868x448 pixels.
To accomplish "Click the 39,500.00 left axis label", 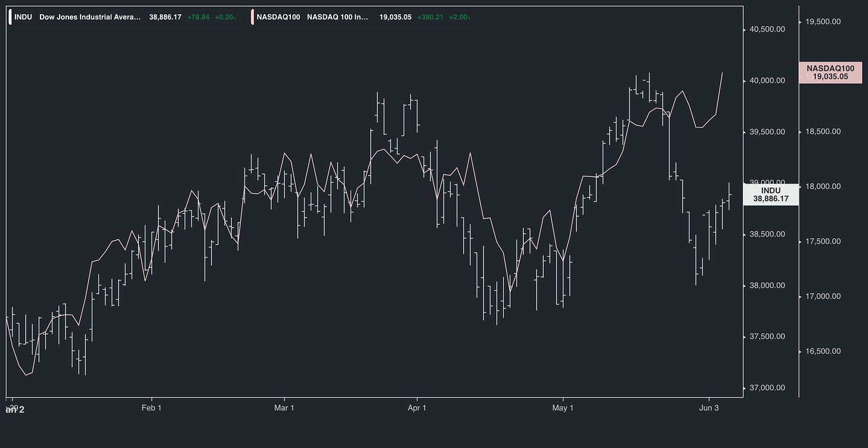I will (767, 132).
